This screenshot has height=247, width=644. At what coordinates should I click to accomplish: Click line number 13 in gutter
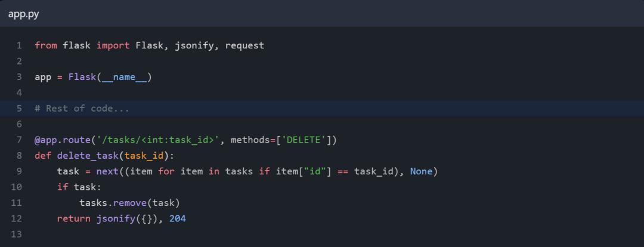coord(17,234)
